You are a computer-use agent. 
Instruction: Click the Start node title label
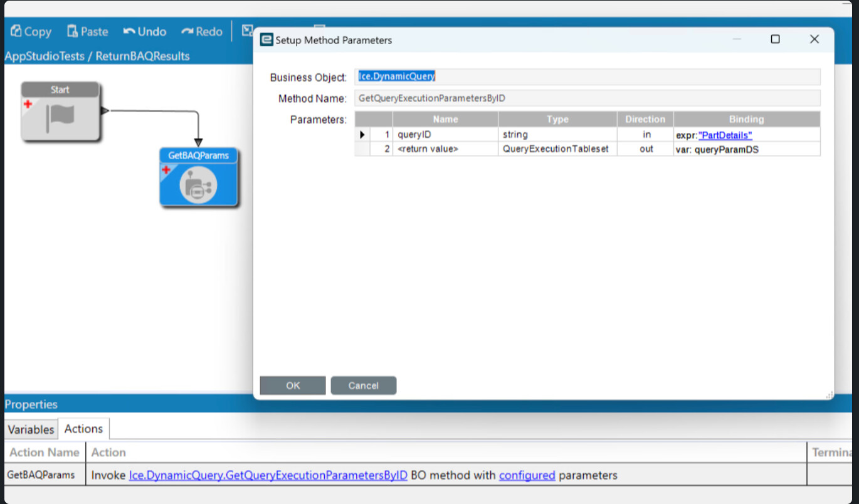pos(60,90)
